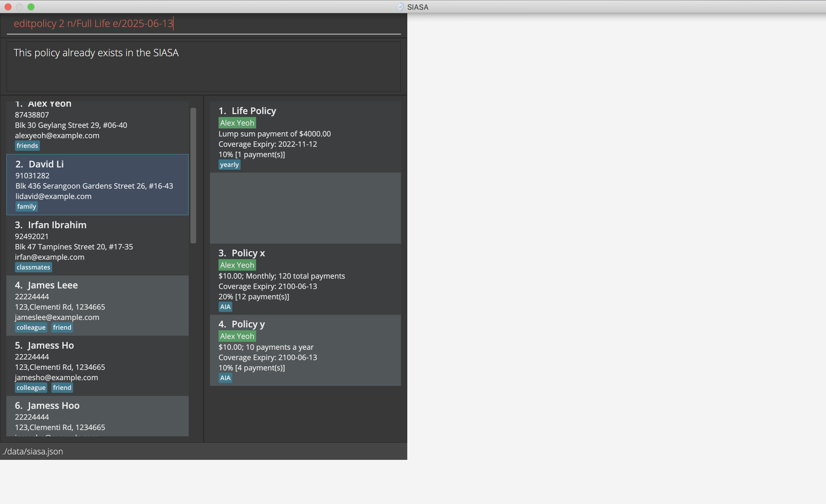Select the David Li contact card
Viewport: 826px width, 504px height.
[x=97, y=184]
